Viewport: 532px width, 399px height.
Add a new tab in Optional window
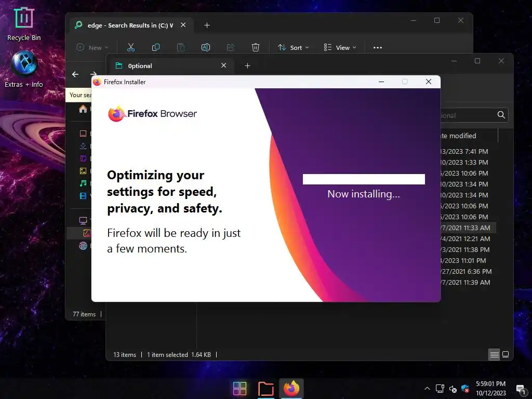point(248,66)
